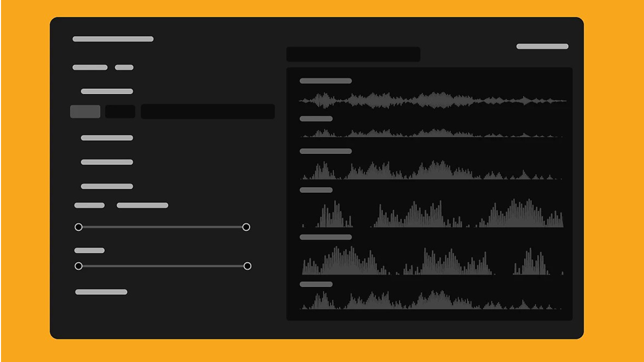Screen dimensions: 644x362
Task: Select the smaller second pill tab in sidebar
Action: tap(125, 67)
